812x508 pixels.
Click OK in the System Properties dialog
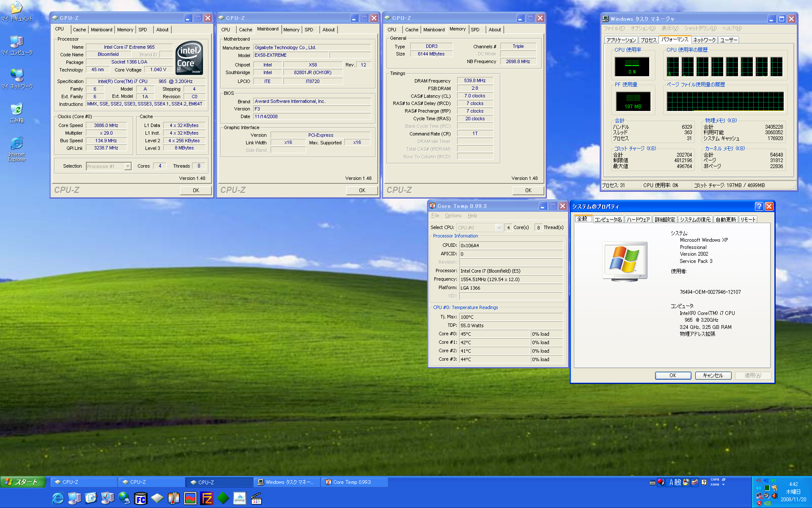click(x=672, y=375)
